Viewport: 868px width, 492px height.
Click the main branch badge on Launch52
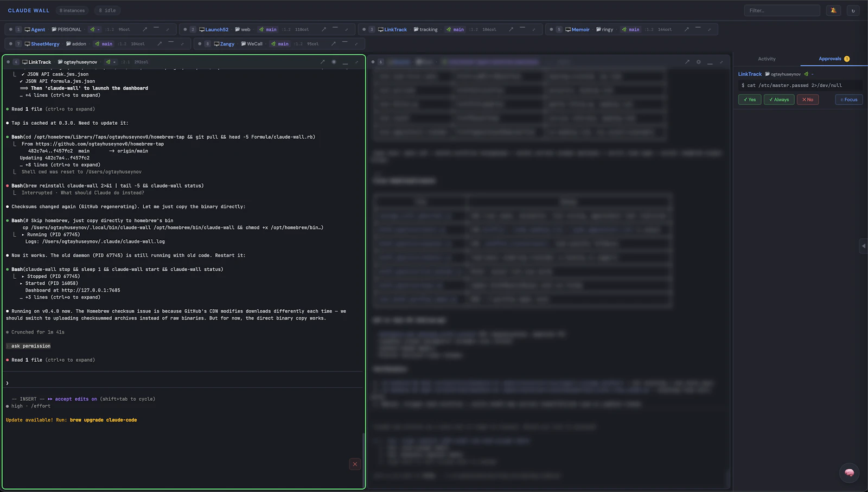tap(268, 29)
